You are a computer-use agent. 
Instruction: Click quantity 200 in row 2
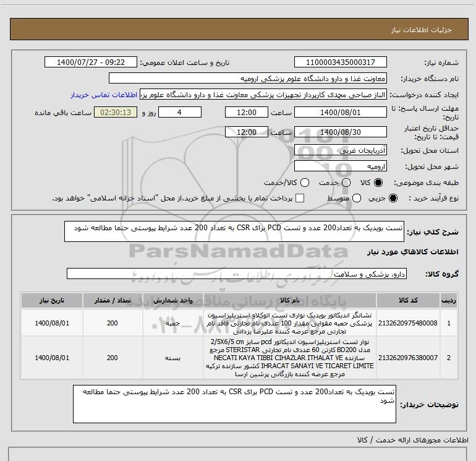click(113, 358)
